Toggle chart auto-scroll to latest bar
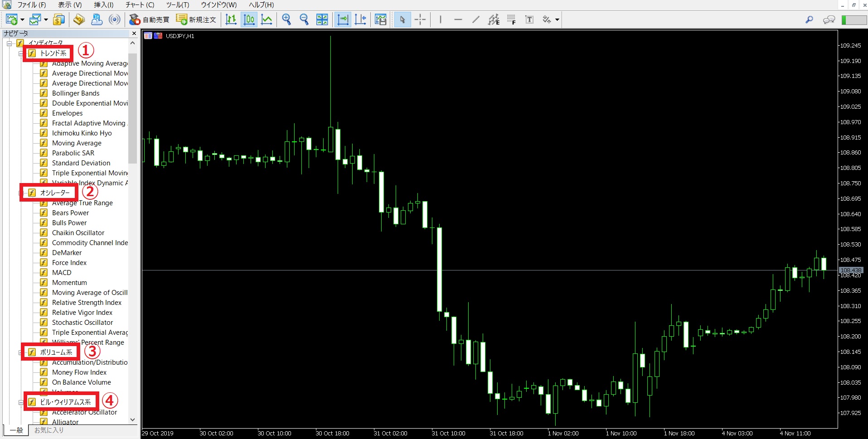The image size is (868, 439). click(x=343, y=19)
